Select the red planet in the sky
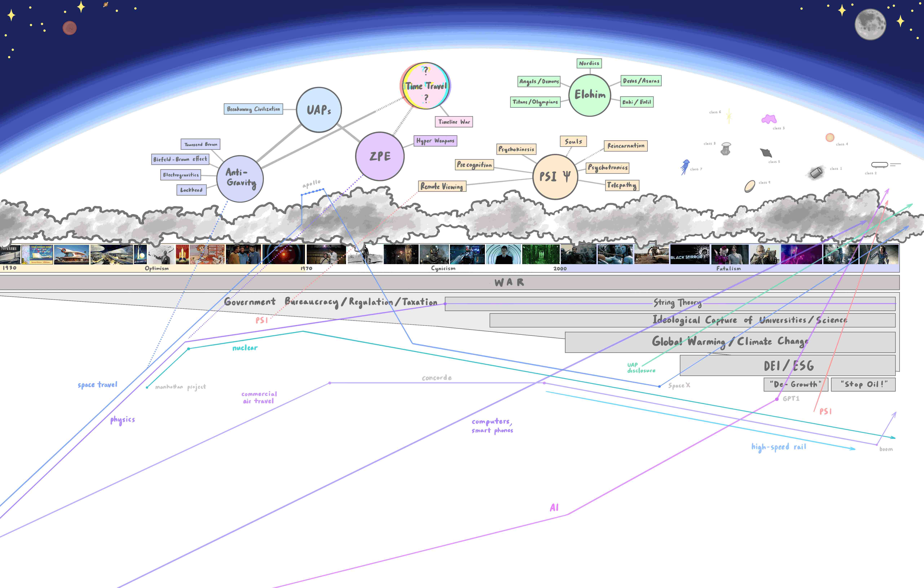 pos(69,28)
